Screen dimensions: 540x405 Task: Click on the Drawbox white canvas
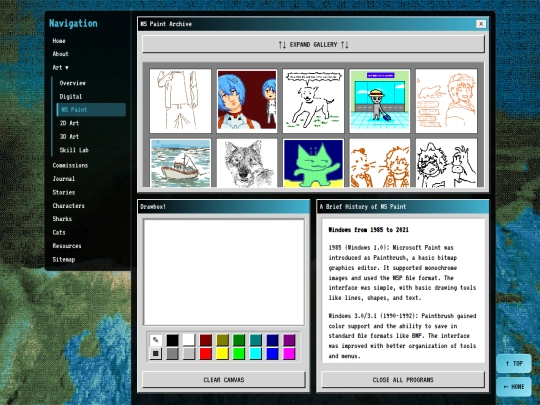click(224, 272)
